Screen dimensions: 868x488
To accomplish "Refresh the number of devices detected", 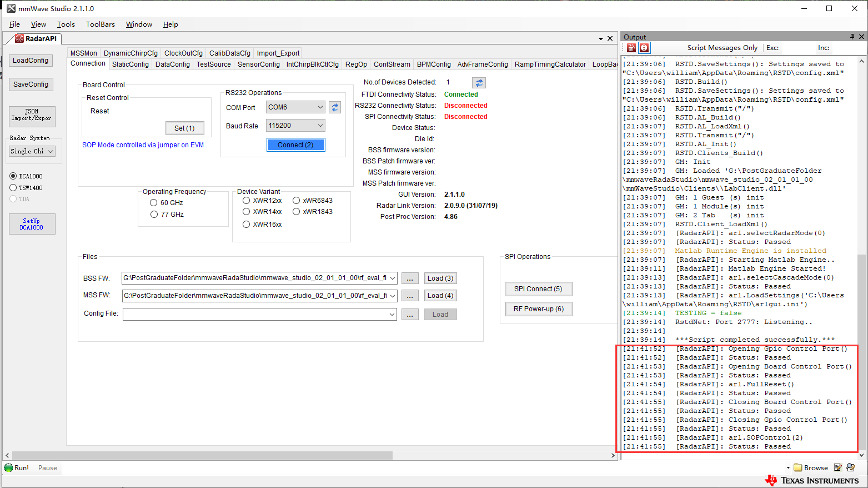I will pos(479,82).
